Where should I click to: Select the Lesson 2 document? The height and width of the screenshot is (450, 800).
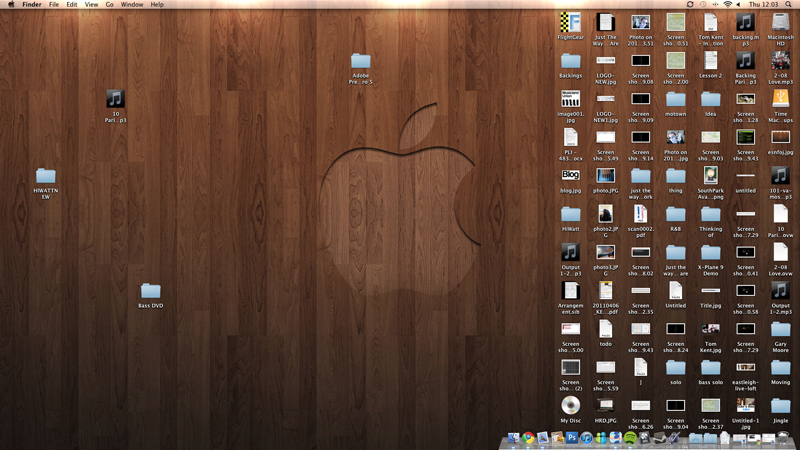[711, 61]
